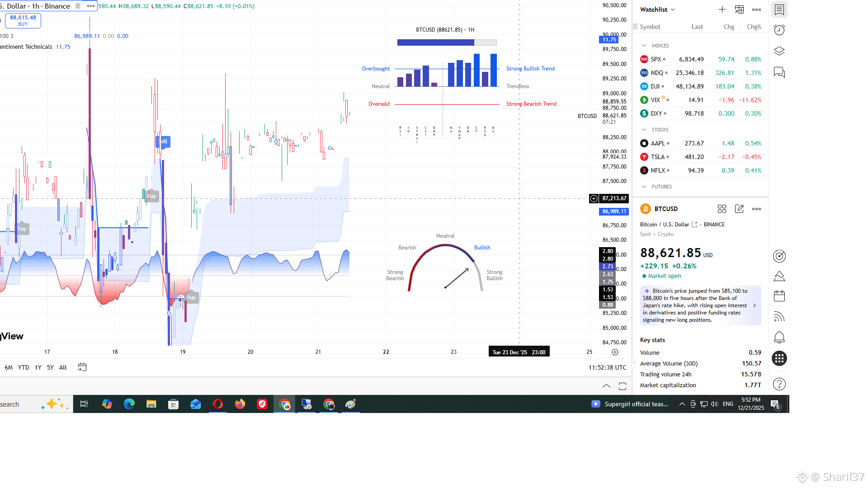Open chart legend more options dots
Viewport: 868px width, 488px height.
click(x=91, y=6)
